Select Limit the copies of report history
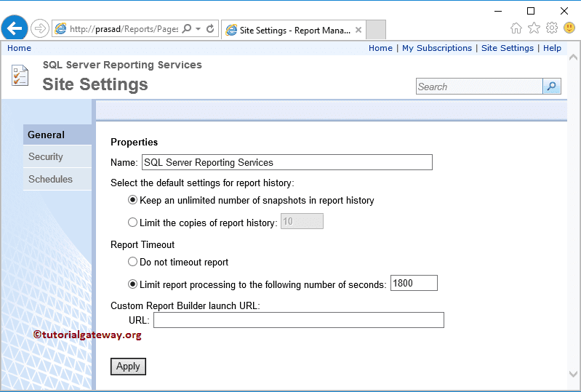581x392 pixels. (132, 223)
